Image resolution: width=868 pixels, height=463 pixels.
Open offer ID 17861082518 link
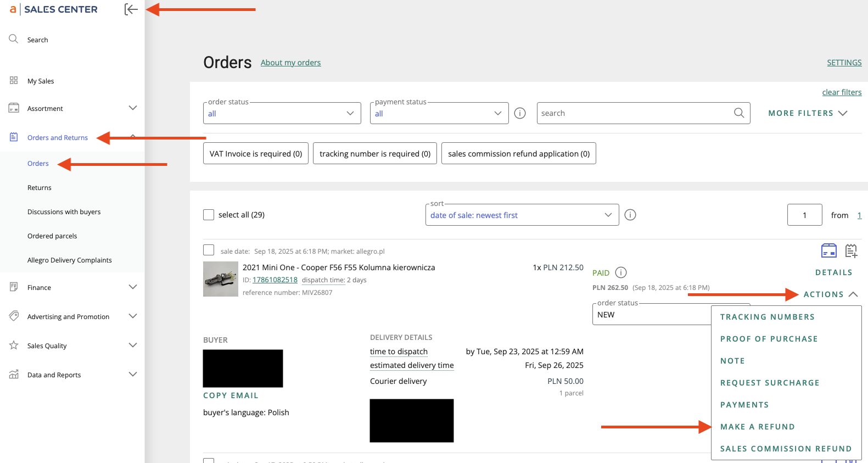tap(275, 280)
